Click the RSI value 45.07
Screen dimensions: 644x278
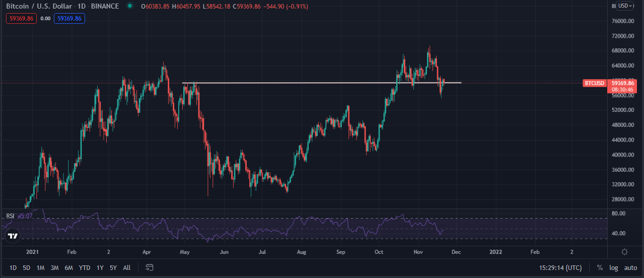[25, 216]
